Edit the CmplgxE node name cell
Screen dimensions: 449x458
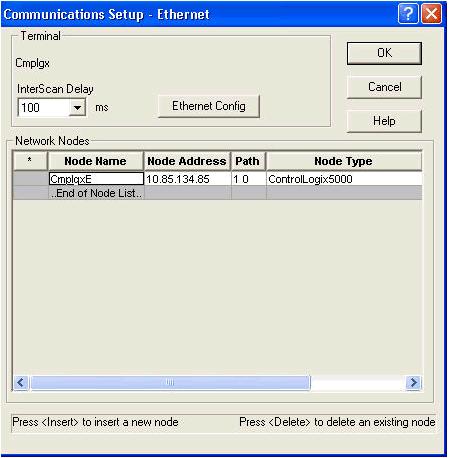tap(96, 179)
